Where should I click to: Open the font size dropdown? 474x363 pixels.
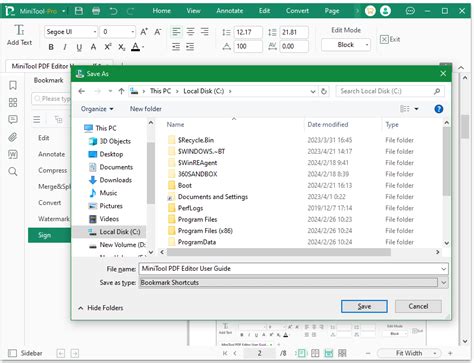point(132,32)
